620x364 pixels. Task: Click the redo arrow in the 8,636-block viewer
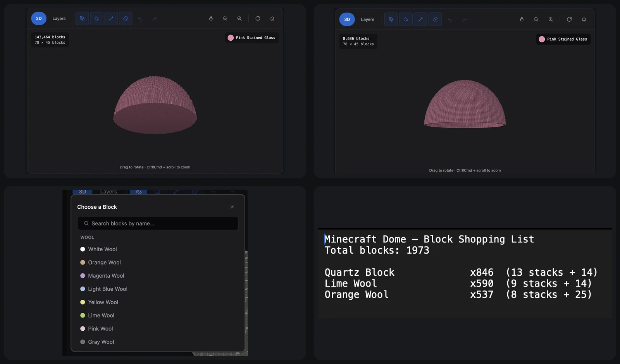(x=465, y=19)
